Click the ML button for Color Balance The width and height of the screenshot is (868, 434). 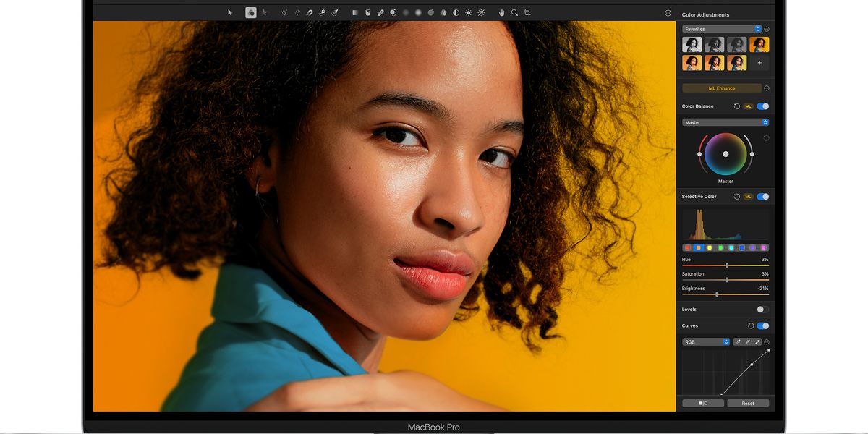coord(749,106)
